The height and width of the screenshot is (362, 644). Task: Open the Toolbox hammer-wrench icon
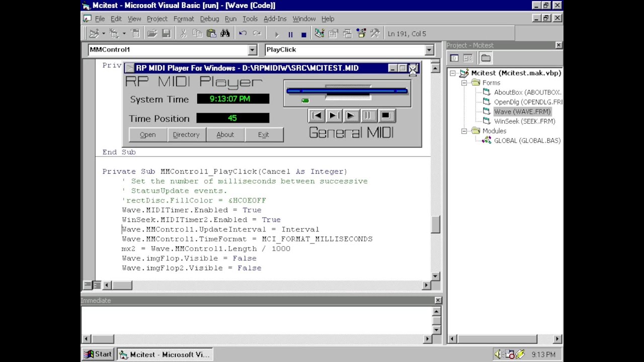click(x=375, y=34)
